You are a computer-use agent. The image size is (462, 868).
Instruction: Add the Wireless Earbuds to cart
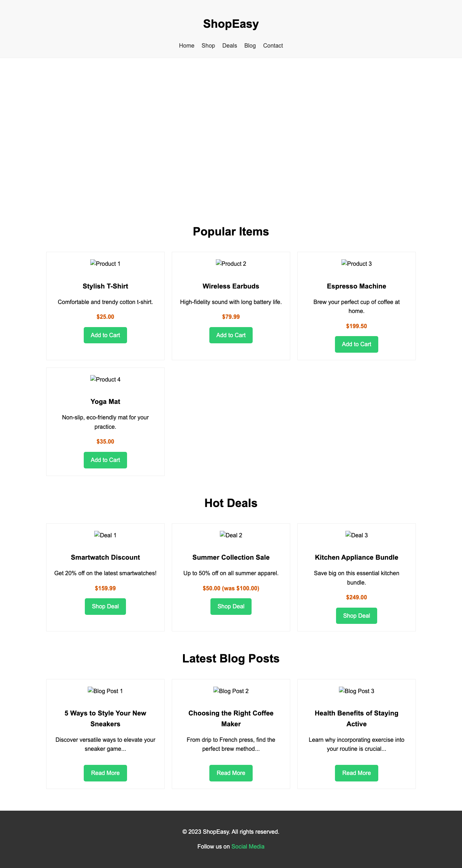tap(231, 335)
